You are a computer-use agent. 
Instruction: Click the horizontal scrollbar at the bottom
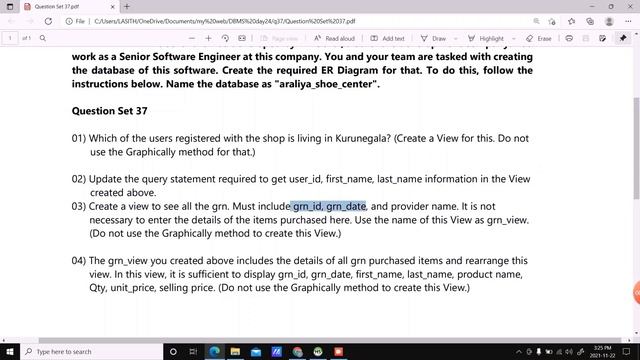[330, 340]
